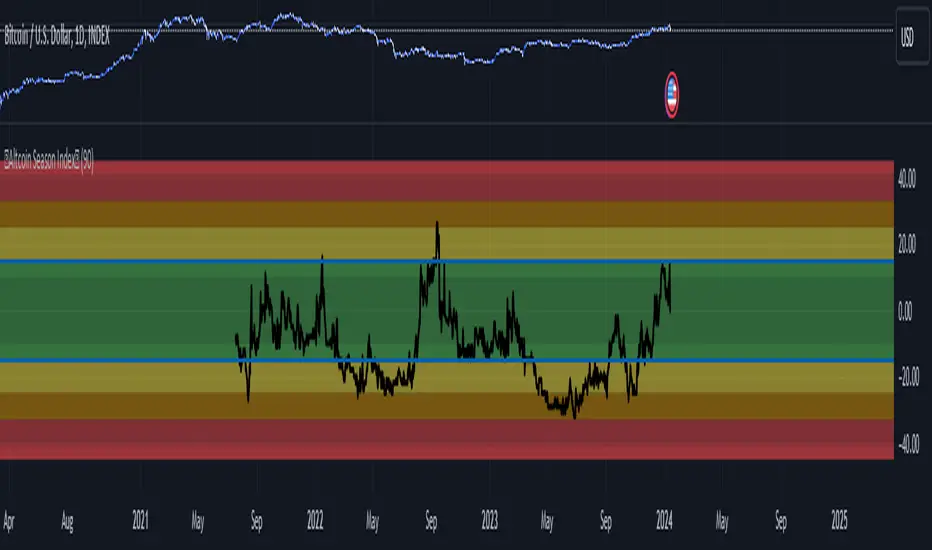Screen dimensions: 932x550
Task: Click the 2024 label on time axis
Action: click(664, 521)
